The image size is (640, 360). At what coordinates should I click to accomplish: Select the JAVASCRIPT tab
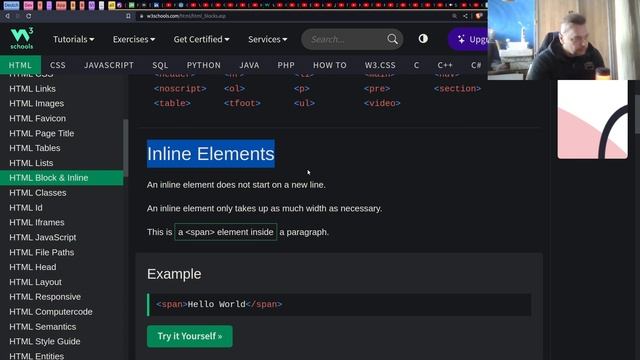pos(109,65)
